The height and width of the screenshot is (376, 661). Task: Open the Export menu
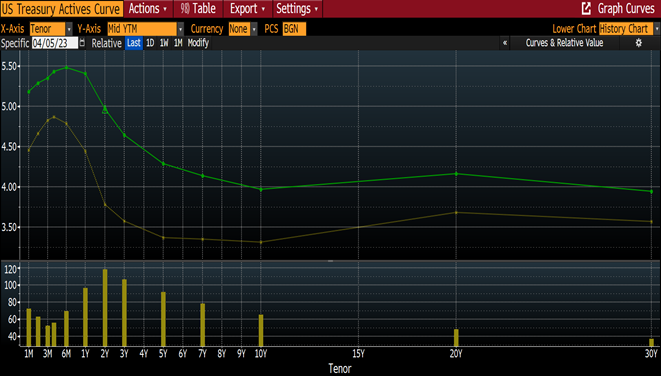click(247, 8)
